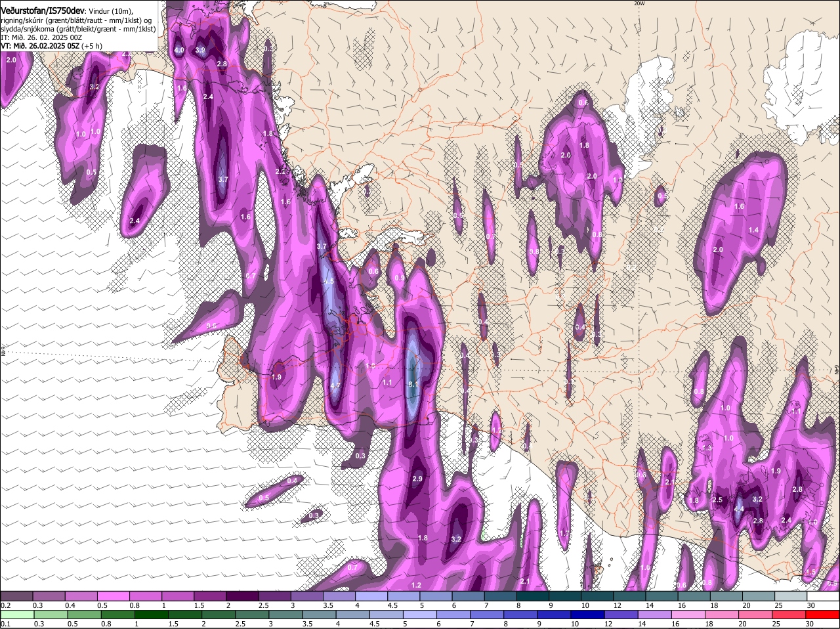Click the 4.7 precipitation value on the map
The width and height of the screenshot is (840, 629).
(x=335, y=385)
